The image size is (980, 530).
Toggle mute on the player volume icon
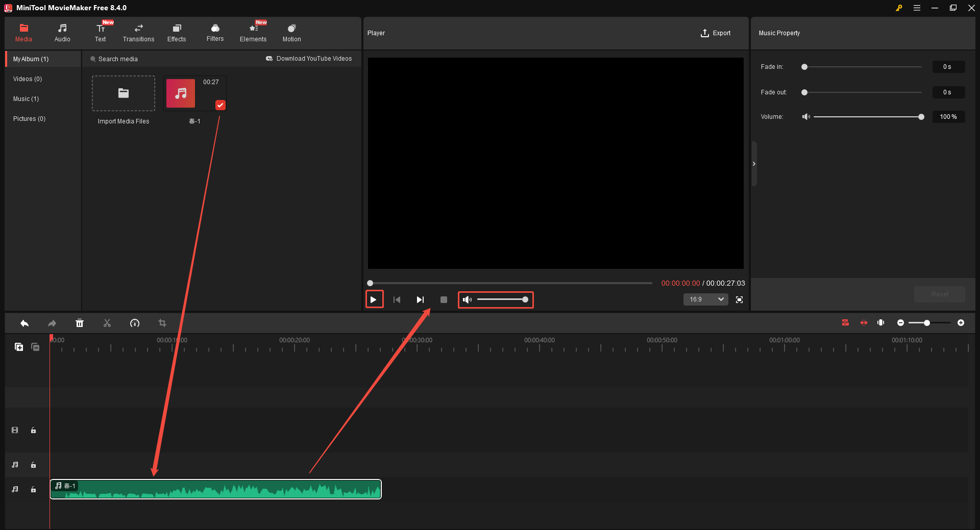pyautogui.click(x=467, y=300)
